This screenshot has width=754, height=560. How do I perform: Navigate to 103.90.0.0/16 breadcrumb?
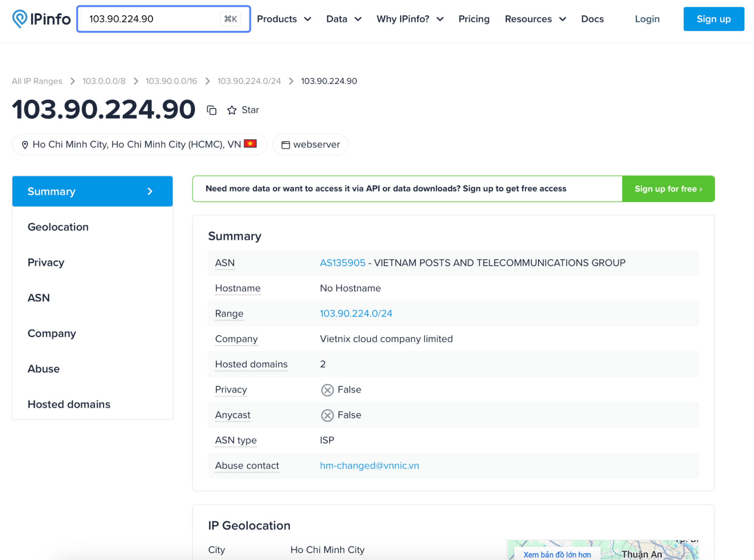tap(171, 81)
